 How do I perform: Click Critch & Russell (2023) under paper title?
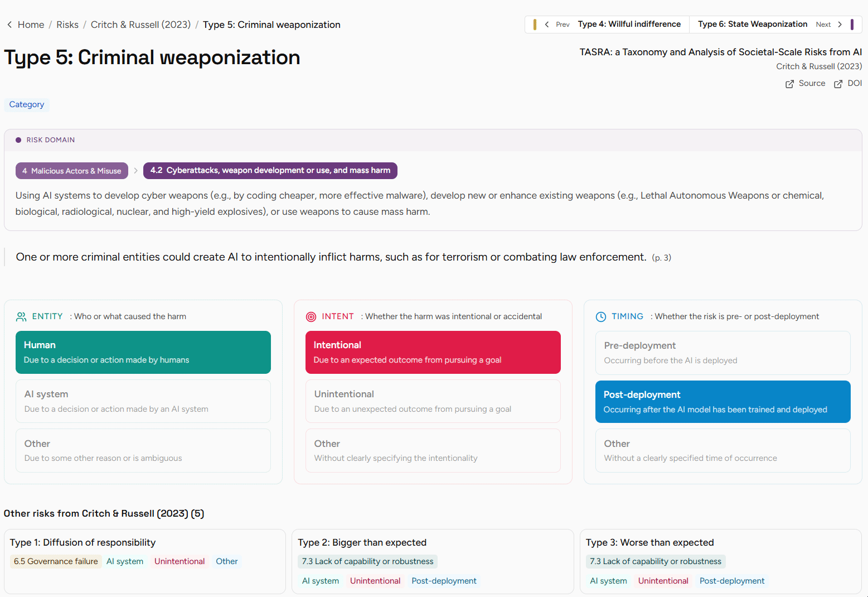[819, 66]
